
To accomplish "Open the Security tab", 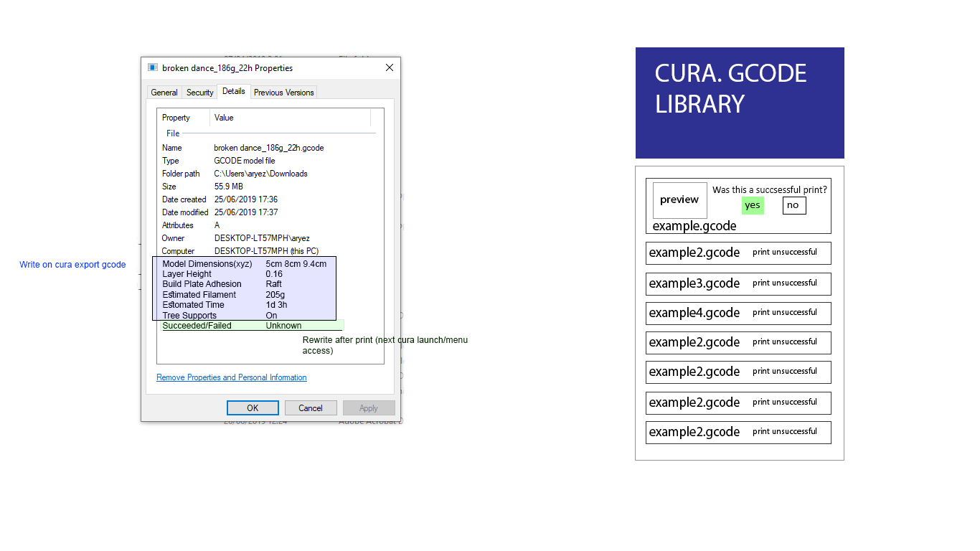I will click(x=199, y=92).
